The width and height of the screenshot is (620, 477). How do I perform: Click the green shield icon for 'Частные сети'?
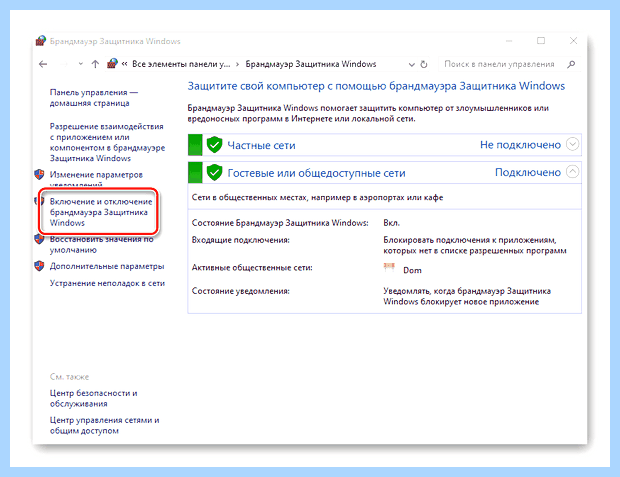214,145
